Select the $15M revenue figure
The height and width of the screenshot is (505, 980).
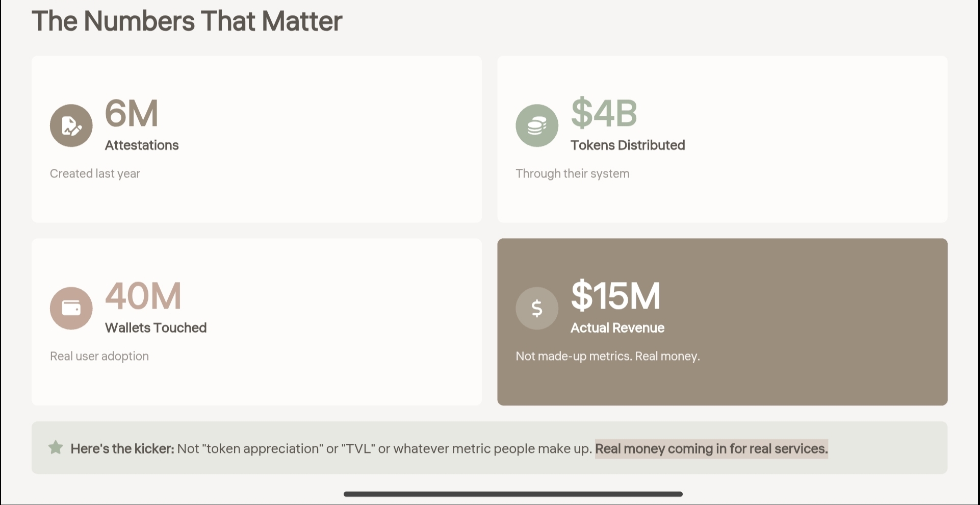tap(615, 296)
